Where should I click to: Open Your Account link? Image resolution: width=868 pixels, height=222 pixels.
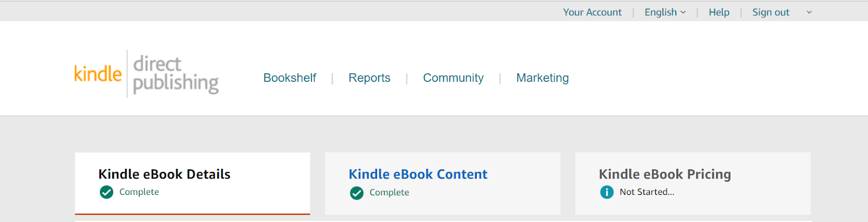(592, 12)
